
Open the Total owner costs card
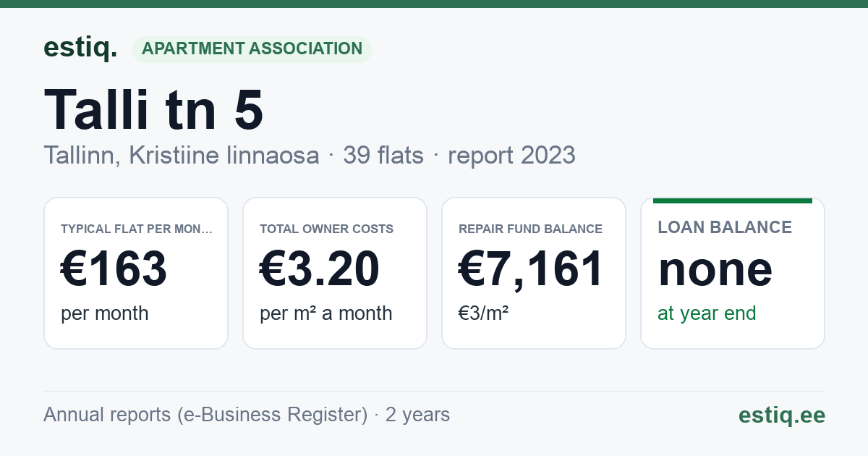tap(335, 273)
